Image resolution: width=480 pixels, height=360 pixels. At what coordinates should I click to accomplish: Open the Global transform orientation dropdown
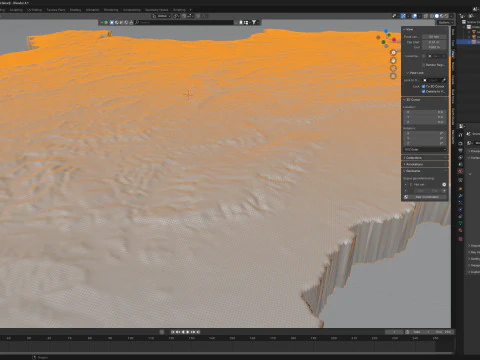pyautogui.click(x=161, y=16)
